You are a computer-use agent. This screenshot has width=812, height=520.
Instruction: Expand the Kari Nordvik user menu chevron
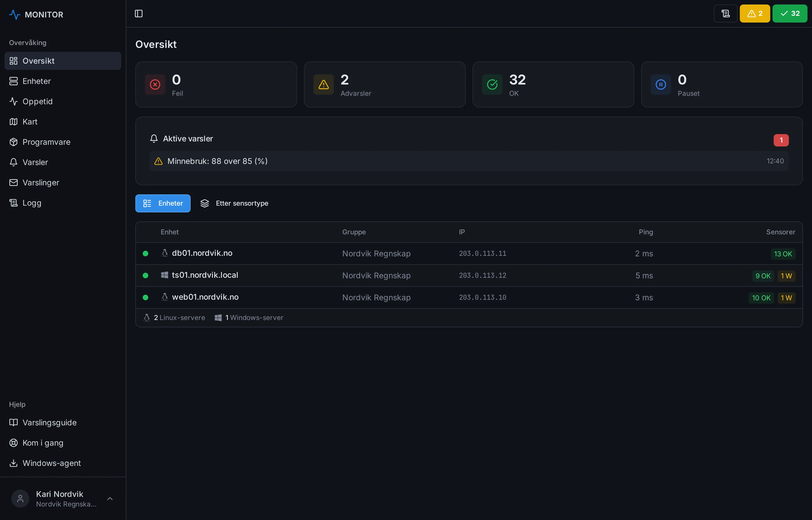coord(110,499)
